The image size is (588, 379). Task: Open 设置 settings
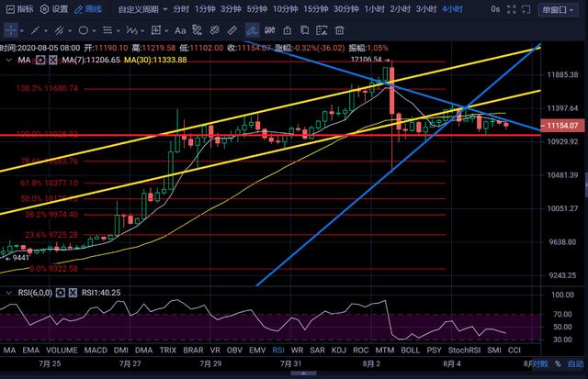tap(53, 9)
